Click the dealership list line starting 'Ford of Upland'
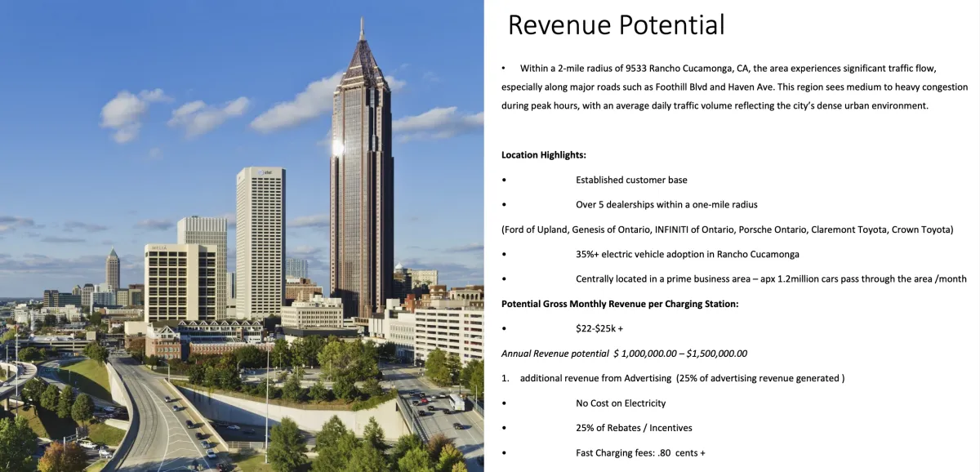The width and height of the screenshot is (980, 472). coord(727,229)
